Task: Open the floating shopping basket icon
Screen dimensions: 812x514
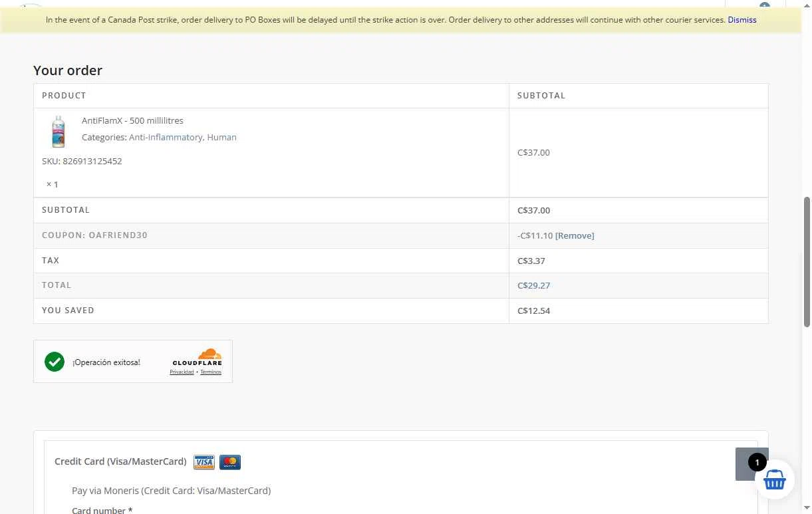Action: [x=775, y=479]
